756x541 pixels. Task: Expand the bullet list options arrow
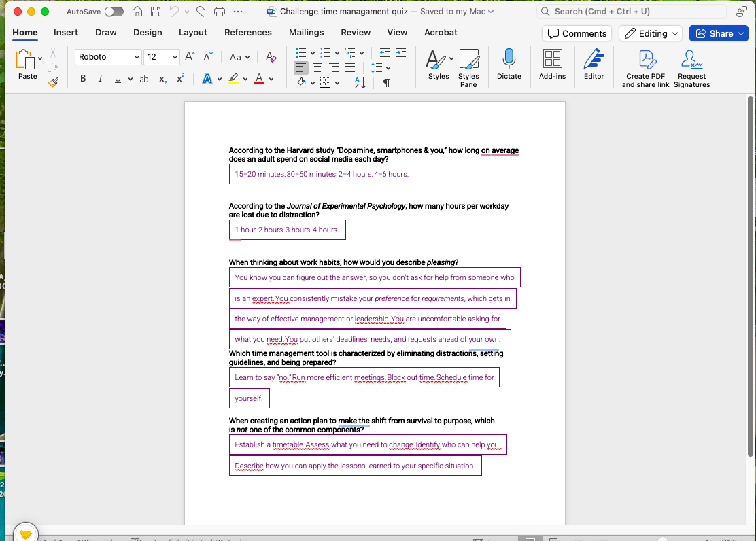tap(313, 53)
